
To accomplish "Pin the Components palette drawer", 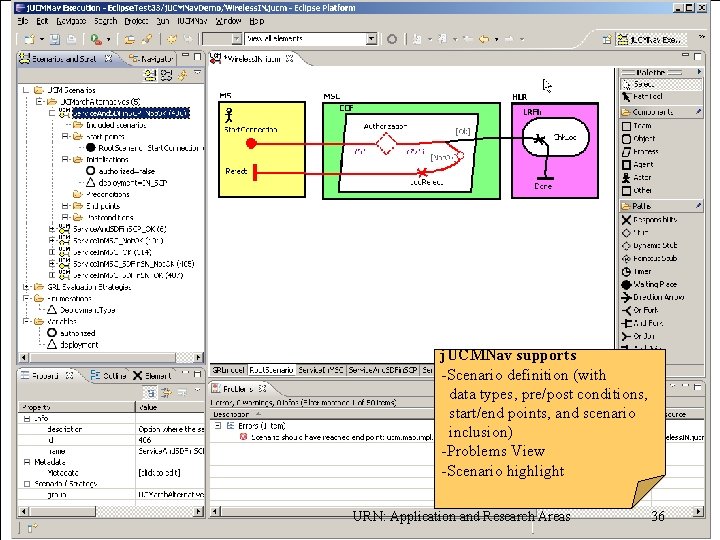I will (x=698, y=112).
